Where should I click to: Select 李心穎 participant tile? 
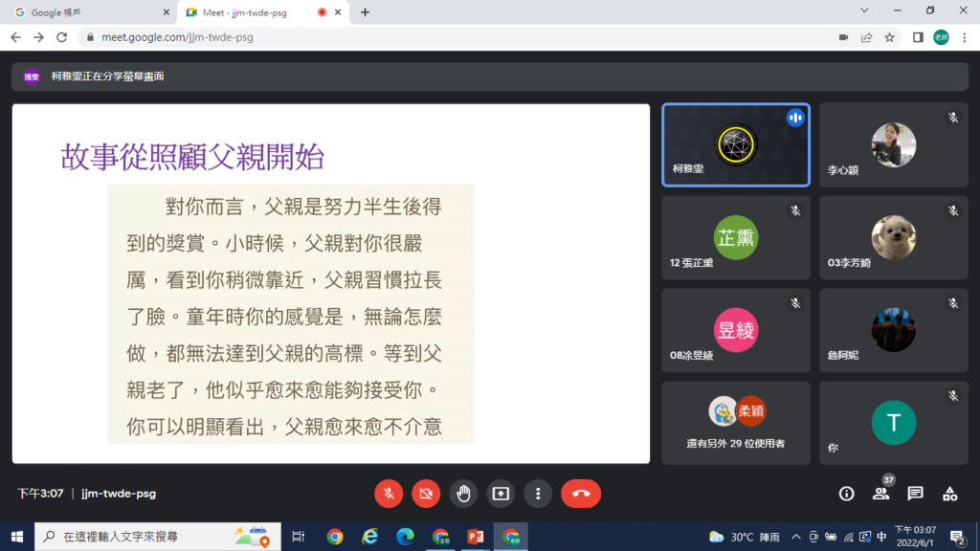tap(894, 145)
